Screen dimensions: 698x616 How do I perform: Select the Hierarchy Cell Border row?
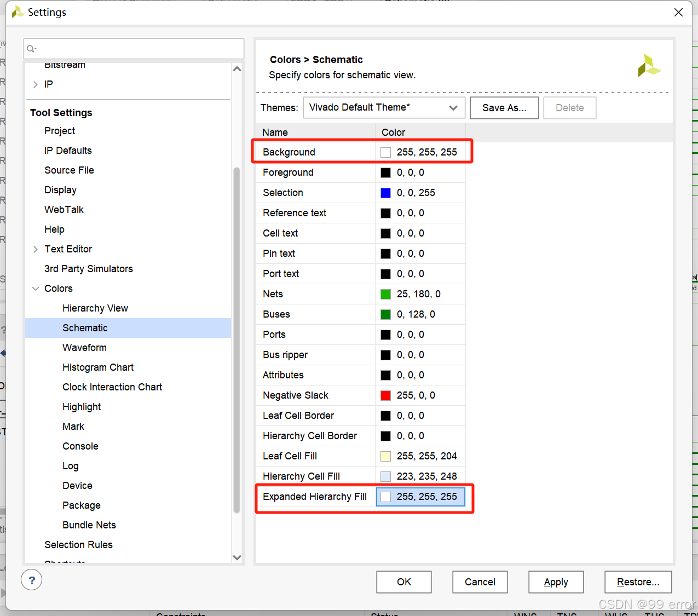(x=361, y=436)
